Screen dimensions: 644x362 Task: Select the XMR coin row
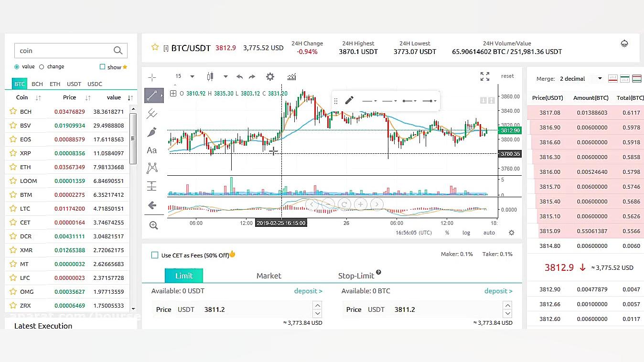click(67, 250)
